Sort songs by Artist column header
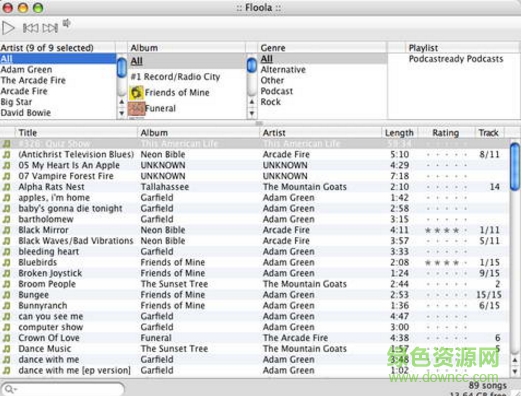522x396 pixels. click(320, 133)
